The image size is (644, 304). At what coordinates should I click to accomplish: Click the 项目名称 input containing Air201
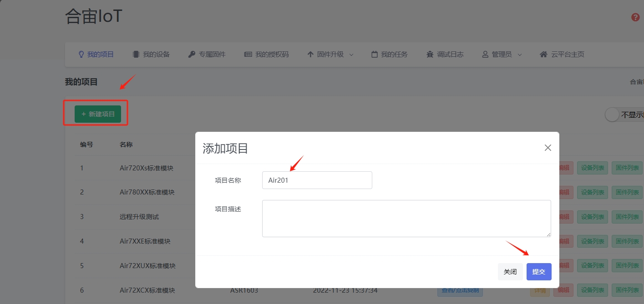(317, 180)
